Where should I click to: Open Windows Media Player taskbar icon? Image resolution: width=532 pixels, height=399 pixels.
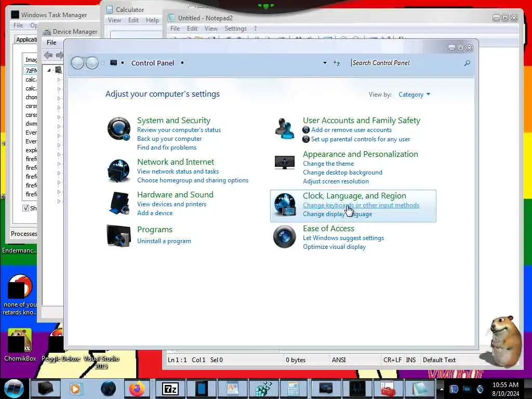pos(75,389)
